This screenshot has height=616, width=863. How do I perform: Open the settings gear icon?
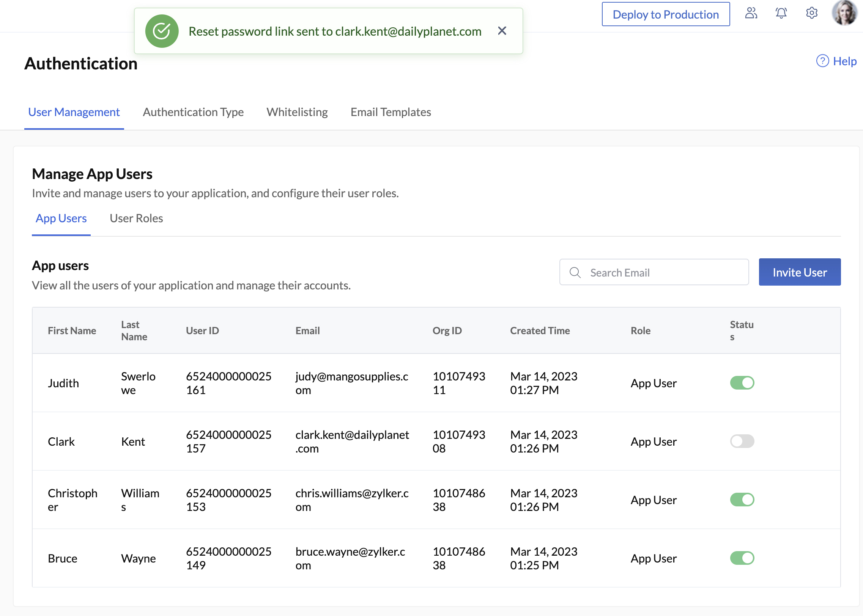[812, 13]
